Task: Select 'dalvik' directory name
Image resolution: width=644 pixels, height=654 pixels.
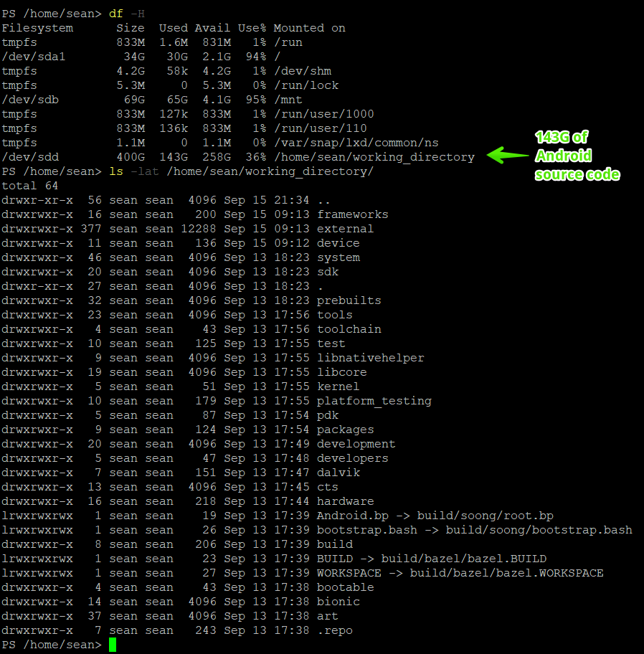Action: click(x=338, y=473)
